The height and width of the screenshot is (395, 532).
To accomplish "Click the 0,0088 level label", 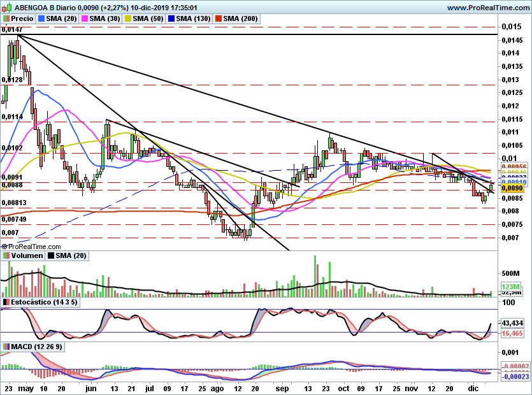I will (12, 185).
